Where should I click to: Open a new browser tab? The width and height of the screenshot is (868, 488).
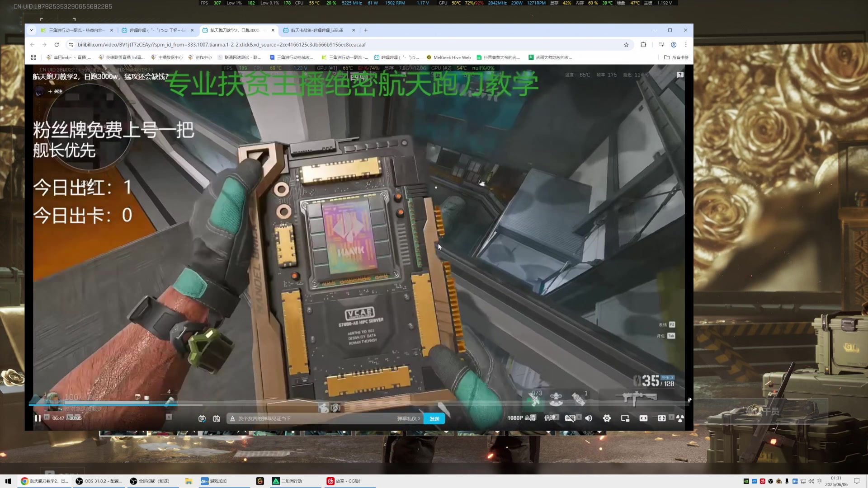(366, 30)
